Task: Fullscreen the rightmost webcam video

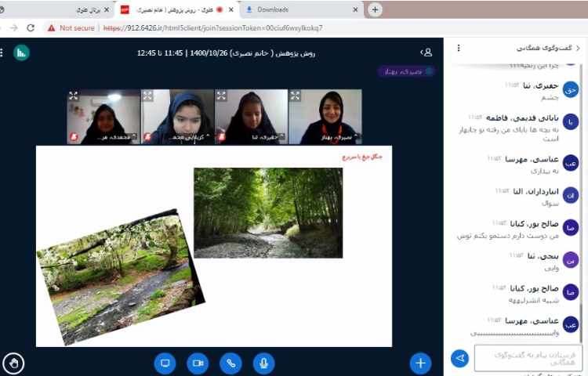Action: tap(295, 96)
